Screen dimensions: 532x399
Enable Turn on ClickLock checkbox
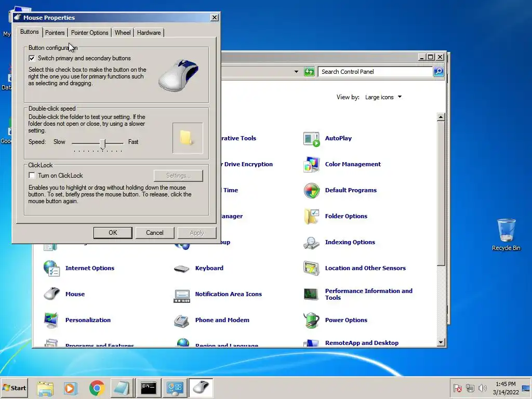pos(32,176)
